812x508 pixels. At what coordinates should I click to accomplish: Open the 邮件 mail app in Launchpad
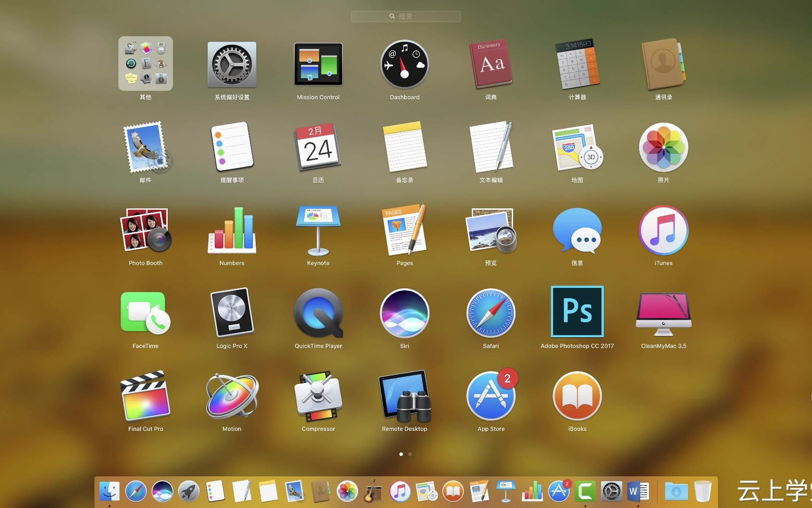pyautogui.click(x=147, y=147)
